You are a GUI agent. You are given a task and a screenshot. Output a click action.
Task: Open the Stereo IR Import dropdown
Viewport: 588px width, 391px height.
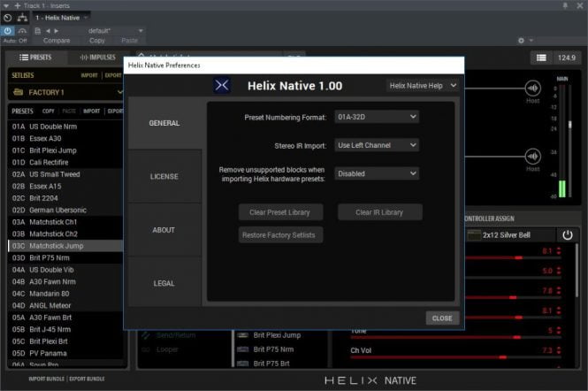(377, 145)
